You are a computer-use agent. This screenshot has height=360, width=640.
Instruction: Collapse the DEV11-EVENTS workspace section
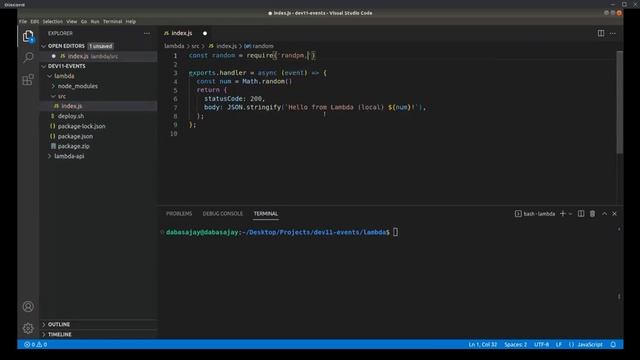[44, 66]
